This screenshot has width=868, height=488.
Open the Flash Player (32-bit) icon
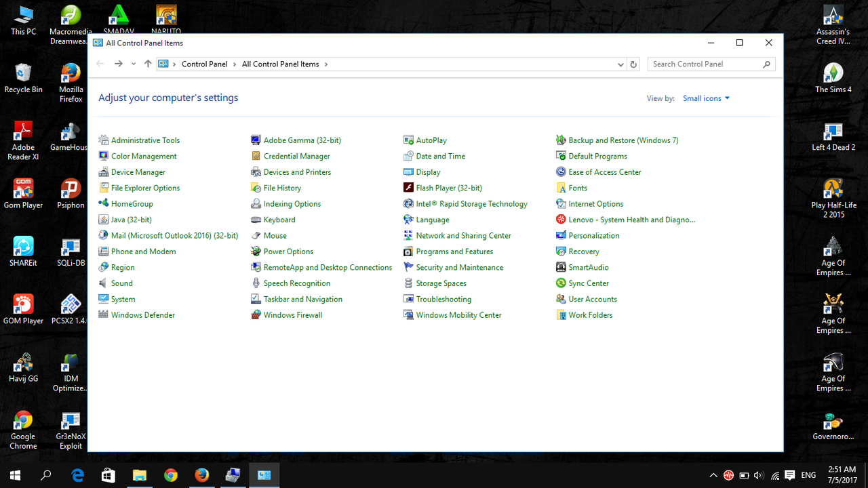(x=408, y=188)
